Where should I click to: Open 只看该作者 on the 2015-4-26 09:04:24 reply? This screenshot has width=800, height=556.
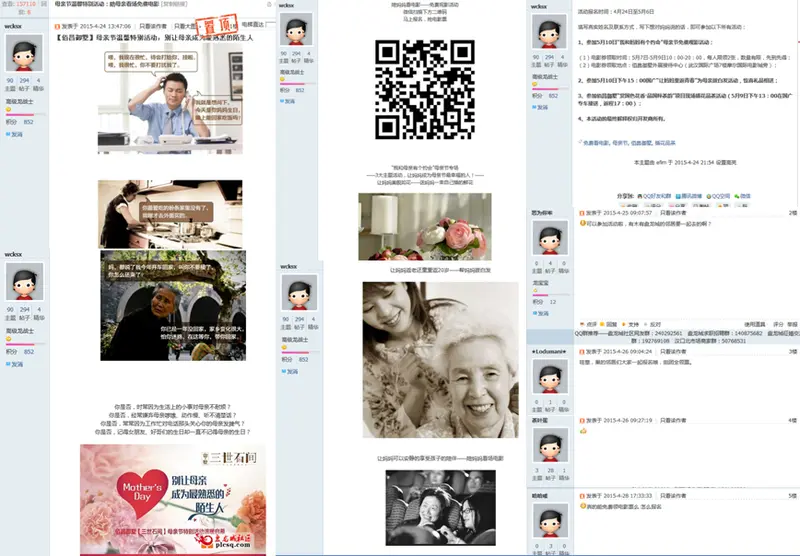tap(673, 351)
